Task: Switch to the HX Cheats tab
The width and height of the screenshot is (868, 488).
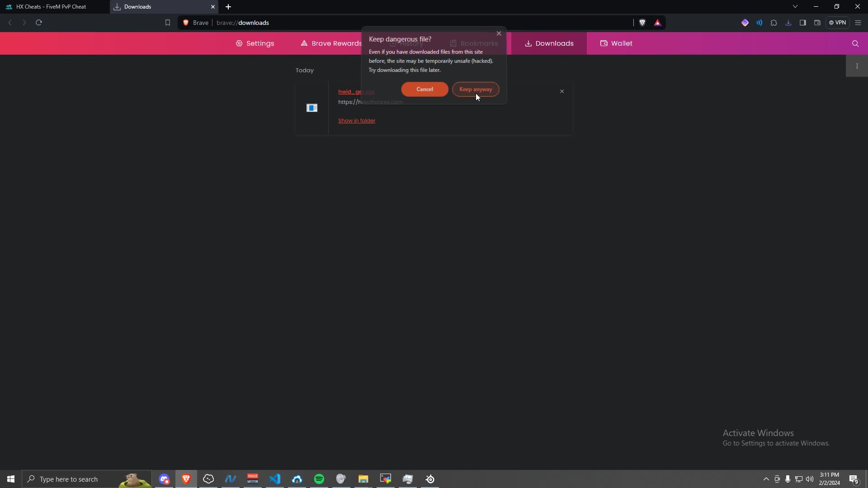Action: click(50, 7)
